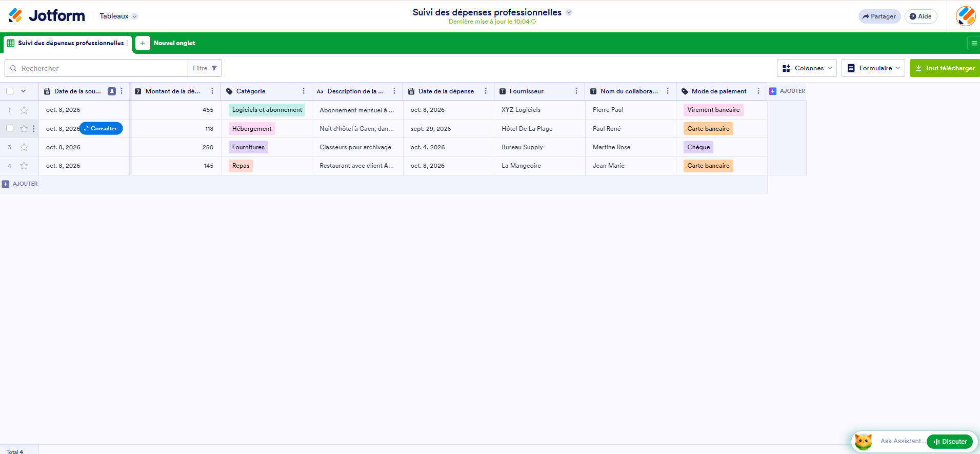Star the first row entry
The height and width of the screenshot is (454, 980).
click(x=24, y=110)
